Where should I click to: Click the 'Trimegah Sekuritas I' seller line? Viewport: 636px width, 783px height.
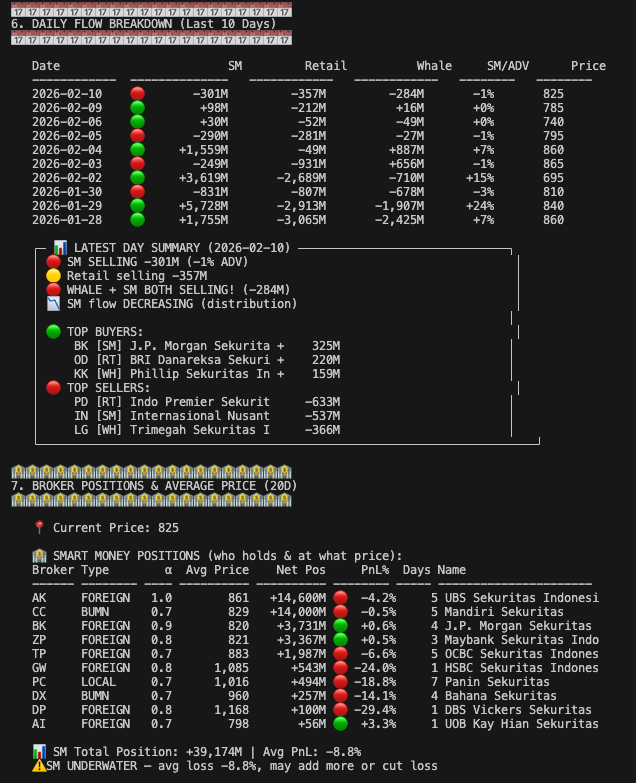pyautogui.click(x=207, y=429)
